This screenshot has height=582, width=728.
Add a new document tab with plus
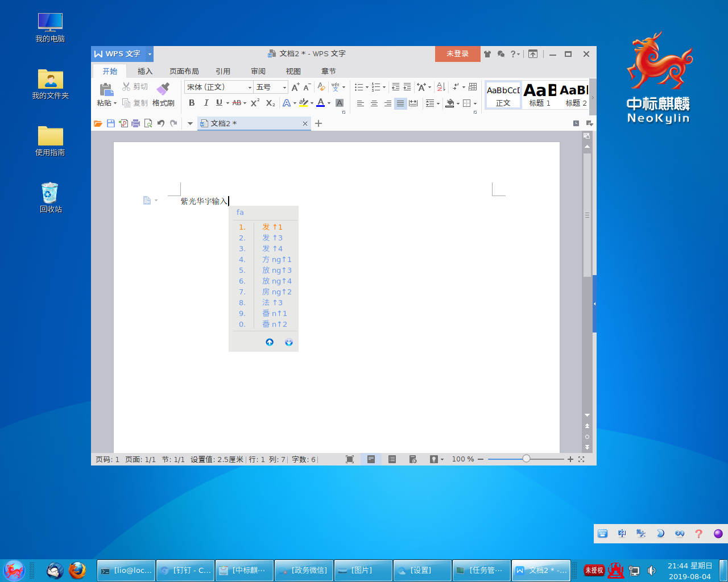[318, 123]
